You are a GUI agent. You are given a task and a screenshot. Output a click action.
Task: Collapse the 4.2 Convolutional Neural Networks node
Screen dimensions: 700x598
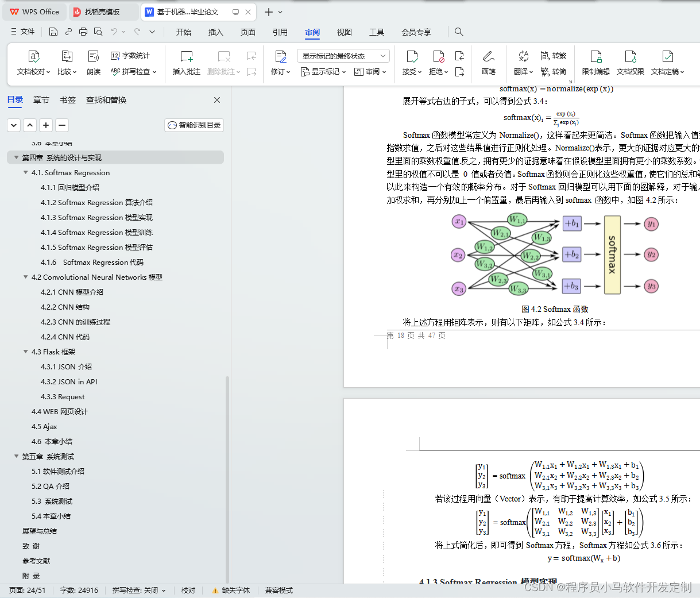point(25,277)
